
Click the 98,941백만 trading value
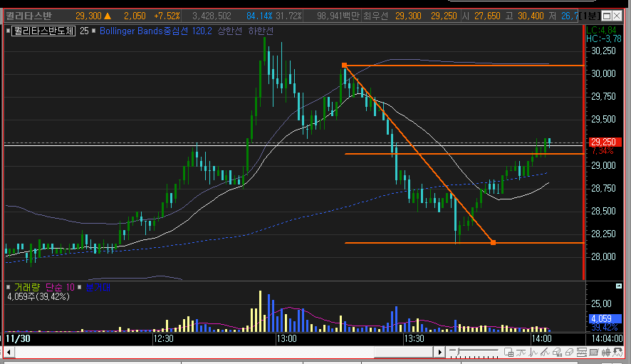coord(338,16)
